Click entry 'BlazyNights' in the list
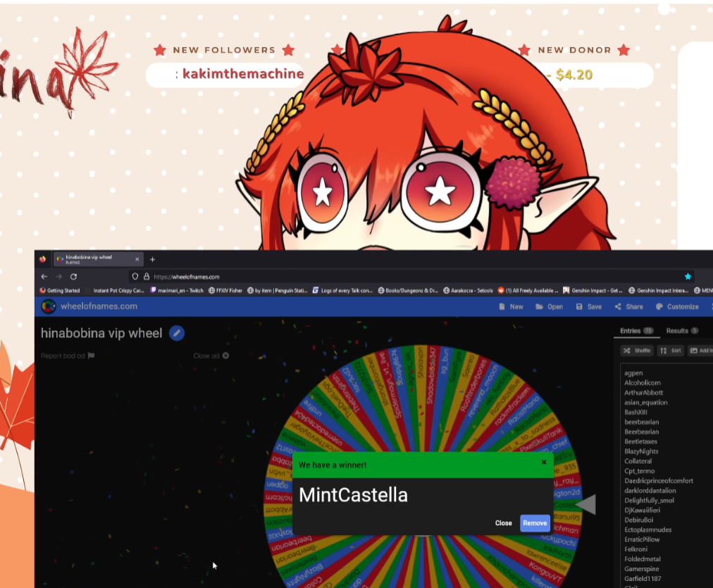The image size is (713, 588). click(x=641, y=451)
